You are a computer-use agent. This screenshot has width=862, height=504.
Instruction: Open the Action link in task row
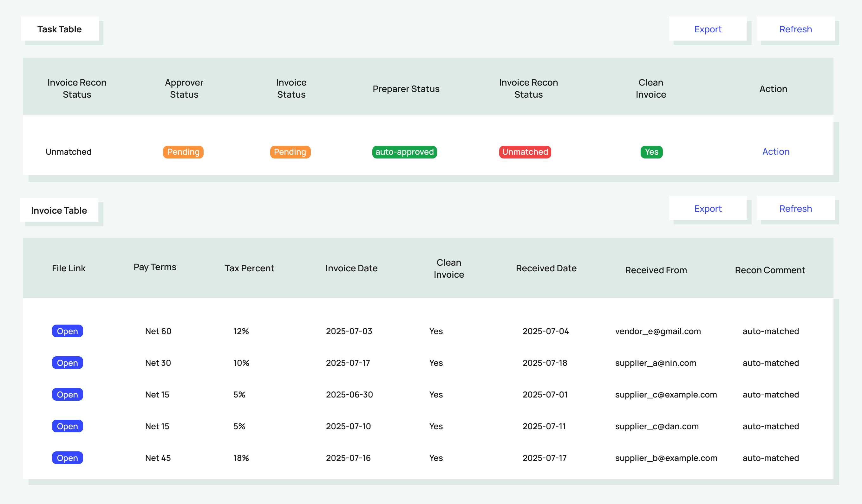pyautogui.click(x=775, y=152)
